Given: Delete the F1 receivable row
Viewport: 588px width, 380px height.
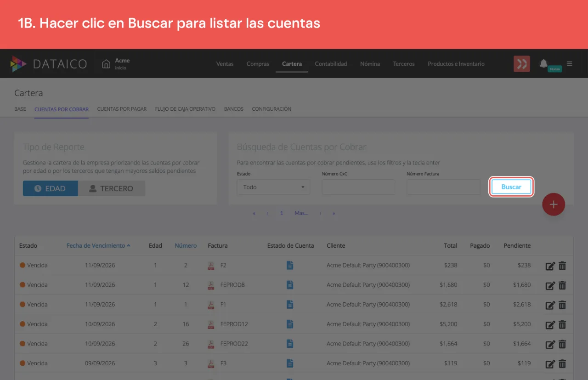Looking at the screenshot, I should [x=562, y=305].
